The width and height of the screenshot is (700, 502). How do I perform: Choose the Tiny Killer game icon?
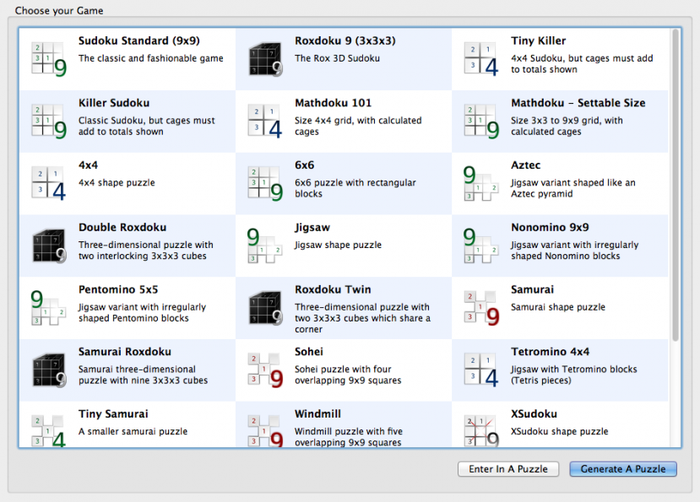pos(481,59)
